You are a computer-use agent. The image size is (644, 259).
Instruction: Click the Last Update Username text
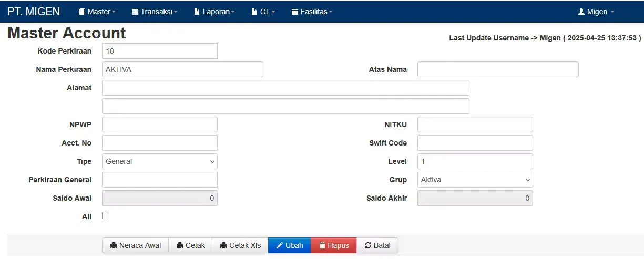(x=546, y=38)
